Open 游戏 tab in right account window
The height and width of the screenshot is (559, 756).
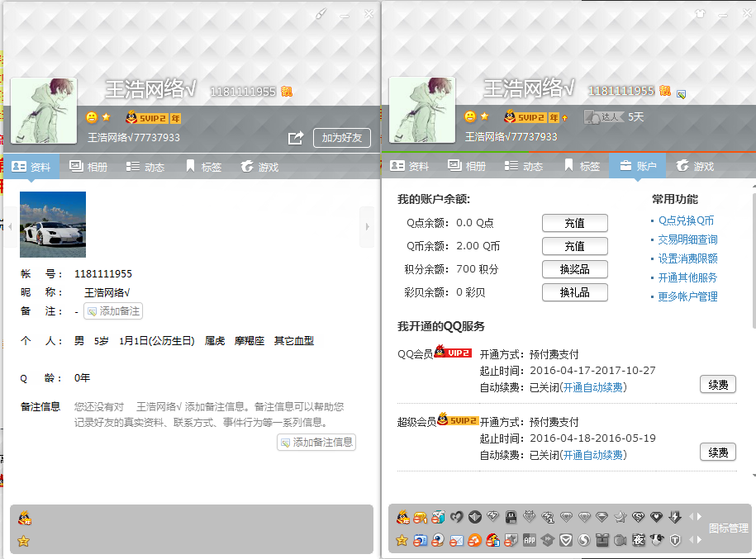tap(695, 166)
